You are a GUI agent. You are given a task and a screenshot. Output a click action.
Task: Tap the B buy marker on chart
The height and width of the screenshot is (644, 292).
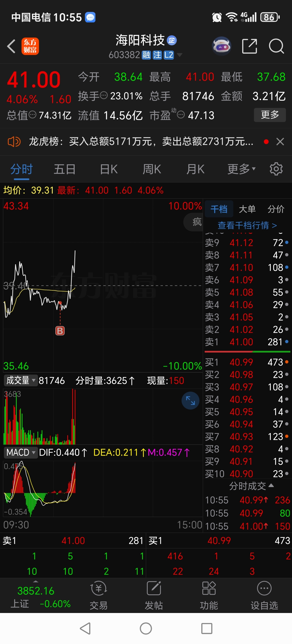(x=60, y=331)
